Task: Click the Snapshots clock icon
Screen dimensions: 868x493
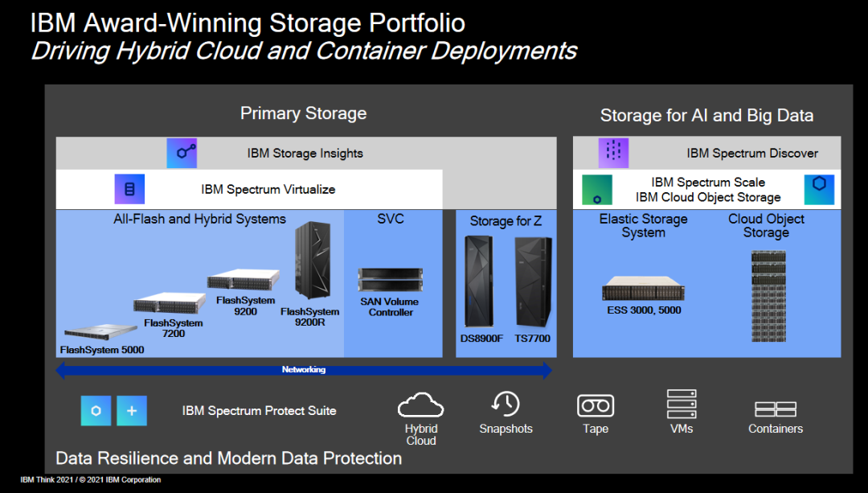Action: point(506,405)
